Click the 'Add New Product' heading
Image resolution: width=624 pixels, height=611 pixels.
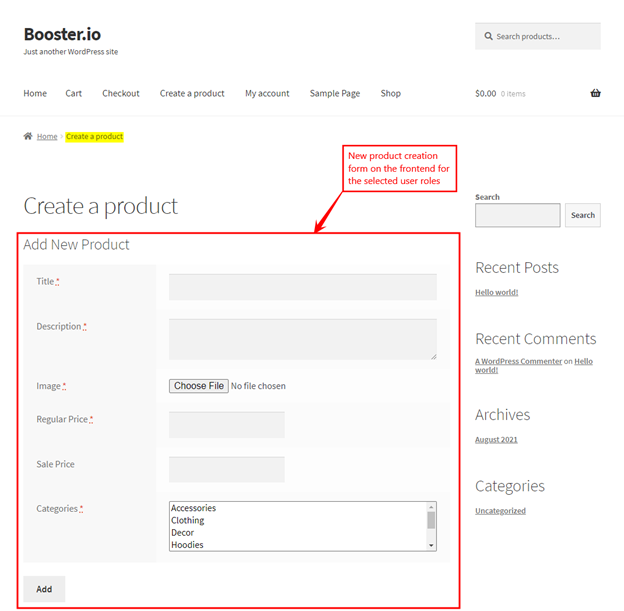tap(76, 244)
